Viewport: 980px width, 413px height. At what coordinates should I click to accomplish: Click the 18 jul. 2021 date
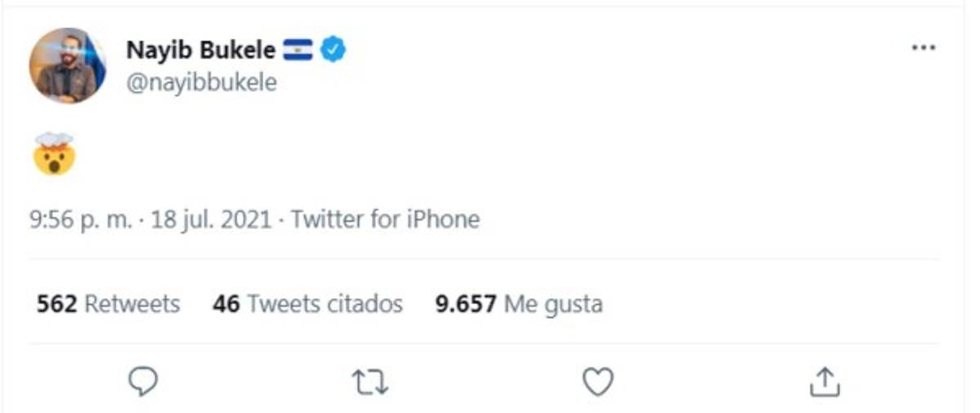(x=211, y=220)
